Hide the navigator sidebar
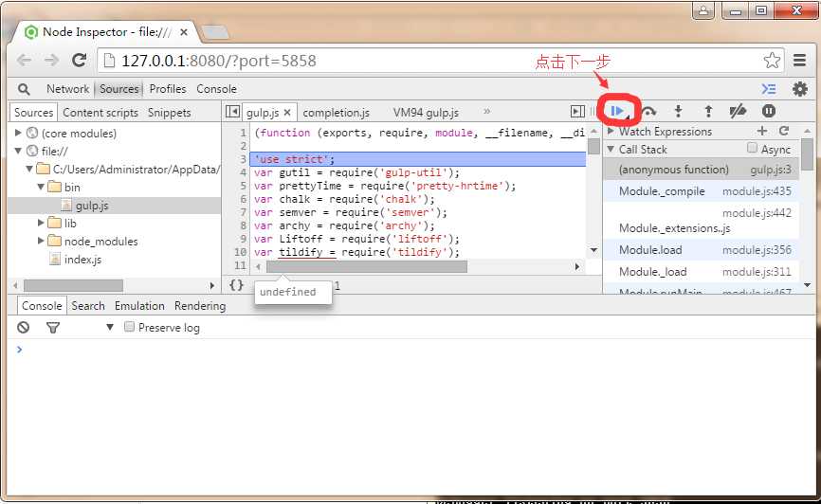821x504 pixels. (232, 112)
